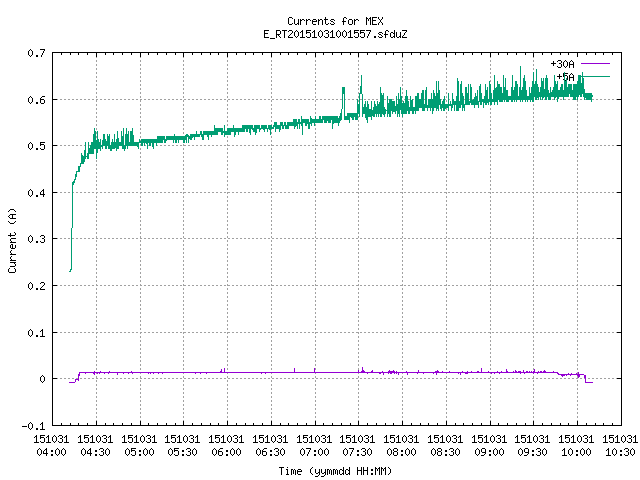Screen dimensions: 640x480
Task: Click the x-axis tick '151031 05:30'
Action: click(182, 446)
